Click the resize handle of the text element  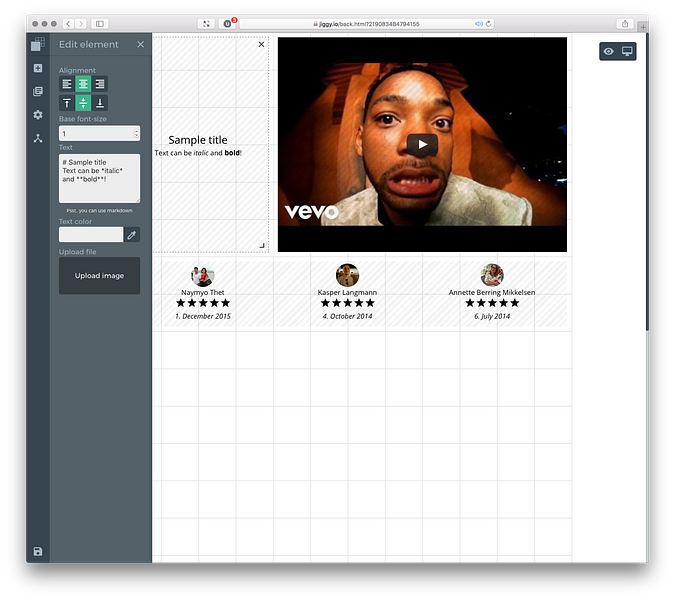pos(262,245)
